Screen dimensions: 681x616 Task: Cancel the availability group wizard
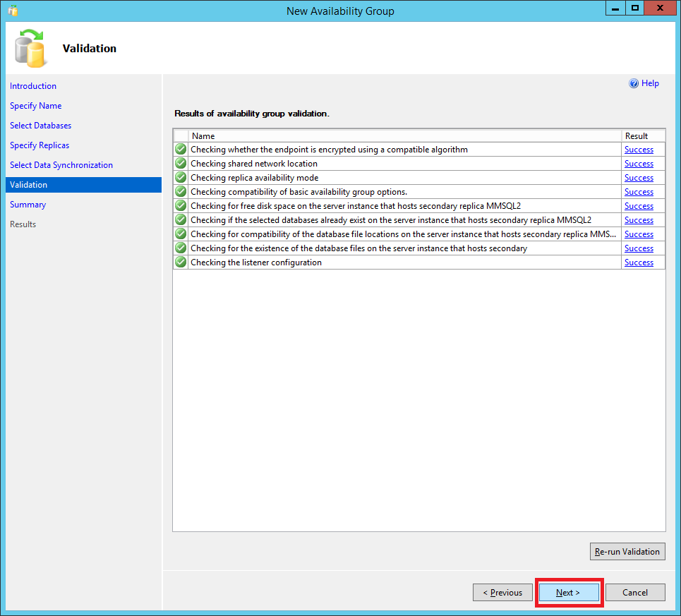(x=635, y=593)
